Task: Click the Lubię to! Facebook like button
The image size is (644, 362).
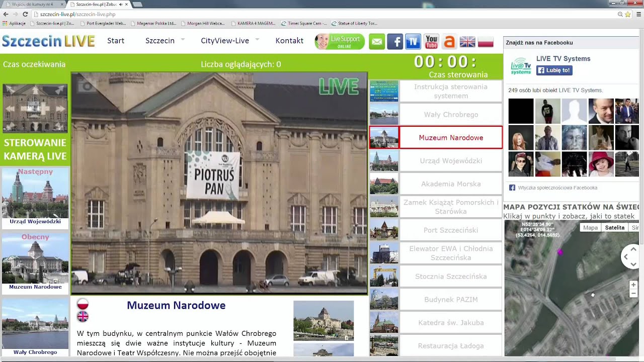Action: click(554, 70)
